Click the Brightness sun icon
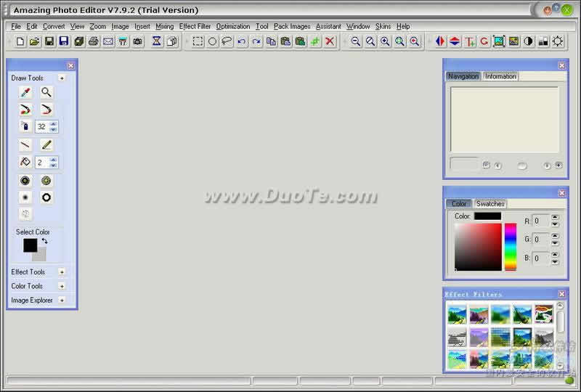 click(558, 41)
